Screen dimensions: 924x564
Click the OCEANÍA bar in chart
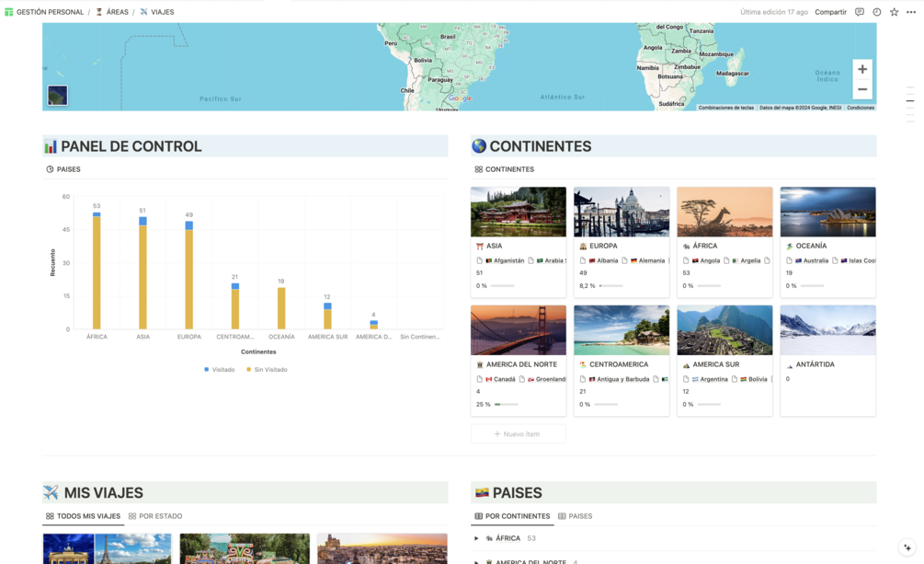(281, 308)
